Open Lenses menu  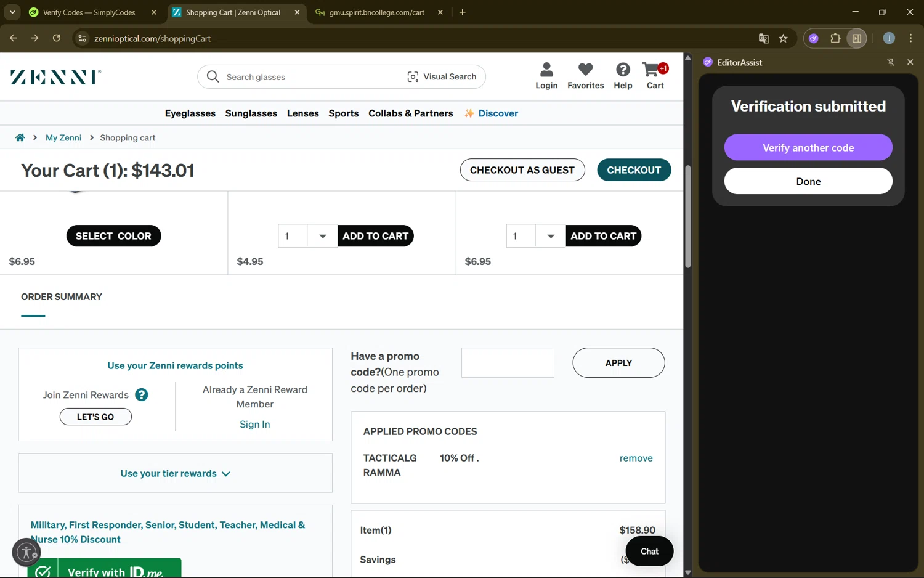pyautogui.click(x=303, y=113)
